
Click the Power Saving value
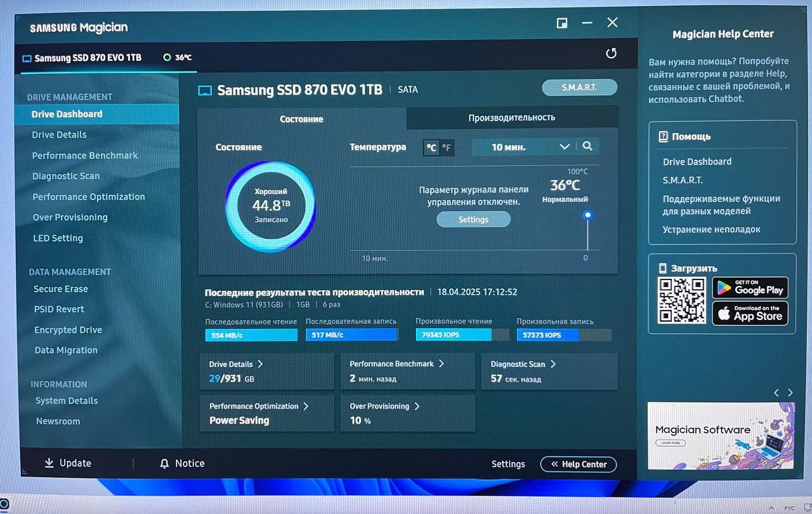[239, 420]
